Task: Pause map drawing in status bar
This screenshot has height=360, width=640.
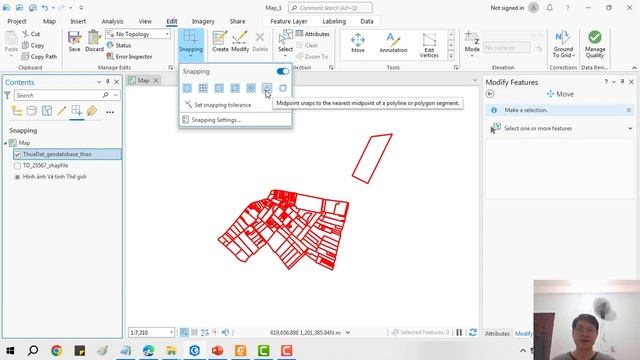Action: click(x=459, y=333)
